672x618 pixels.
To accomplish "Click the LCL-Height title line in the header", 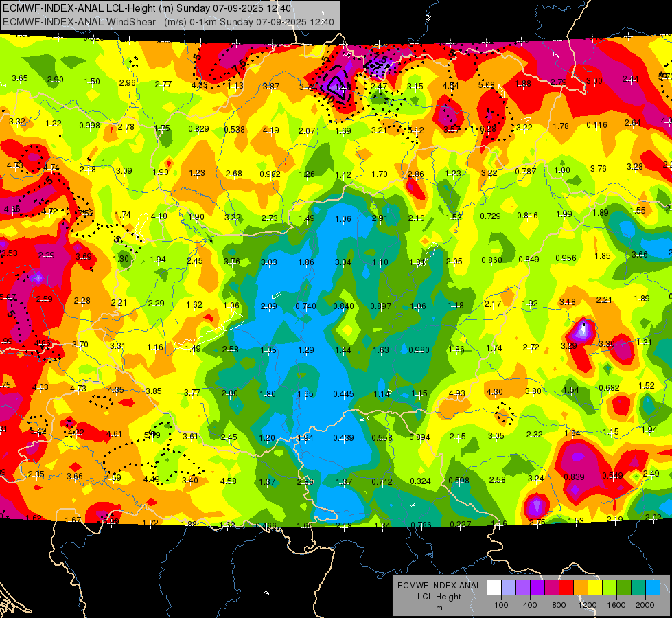I will point(147,8).
